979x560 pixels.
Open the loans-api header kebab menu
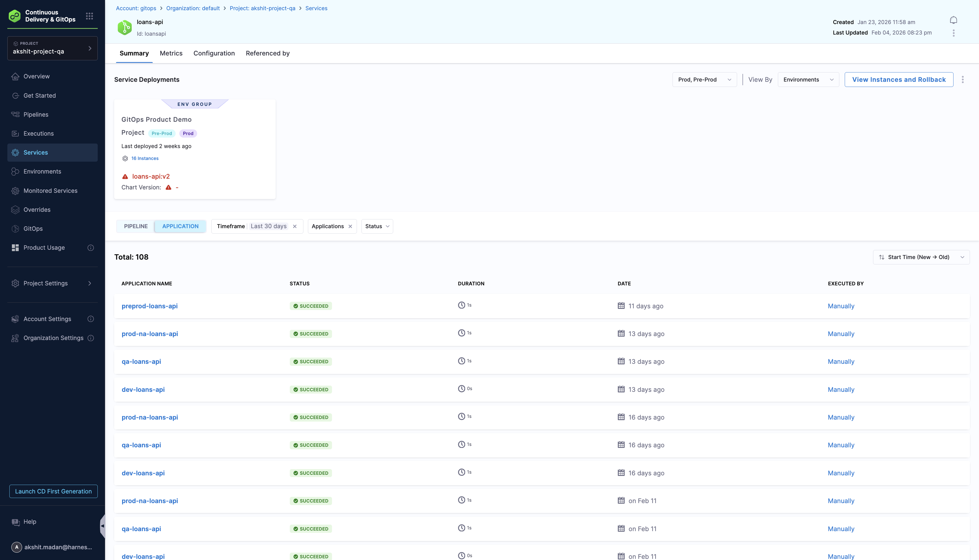tap(953, 33)
